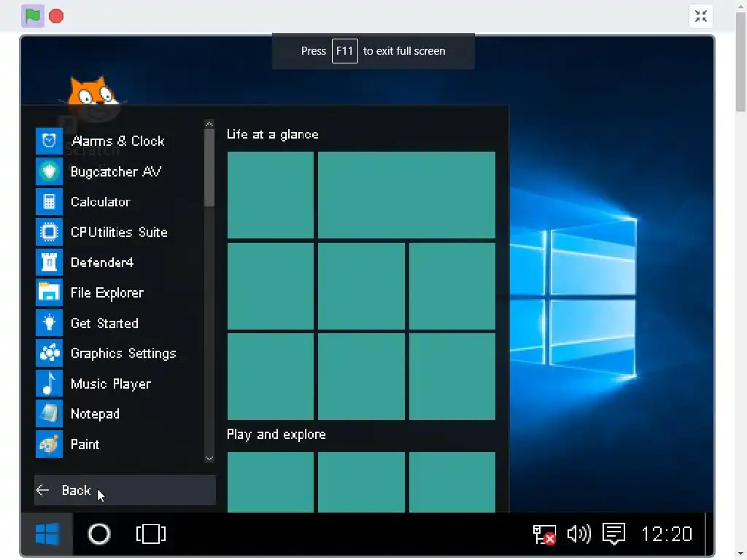Click the app list scroll down arrow
This screenshot has width=747, height=560.
[x=209, y=458]
